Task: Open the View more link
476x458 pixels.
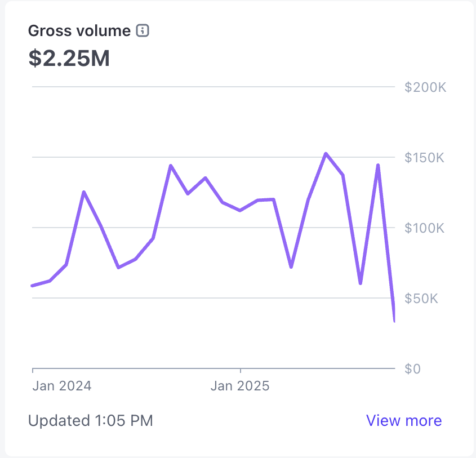Action: click(403, 420)
